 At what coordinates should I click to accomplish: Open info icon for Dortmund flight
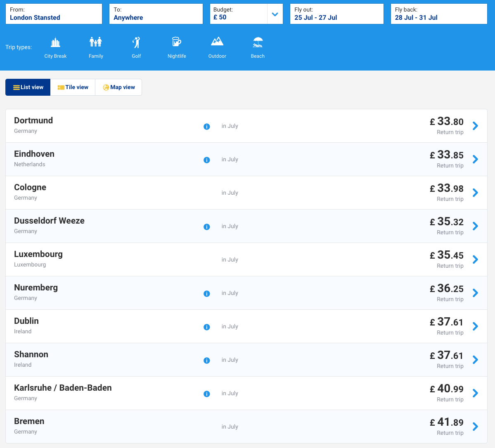pos(207,127)
